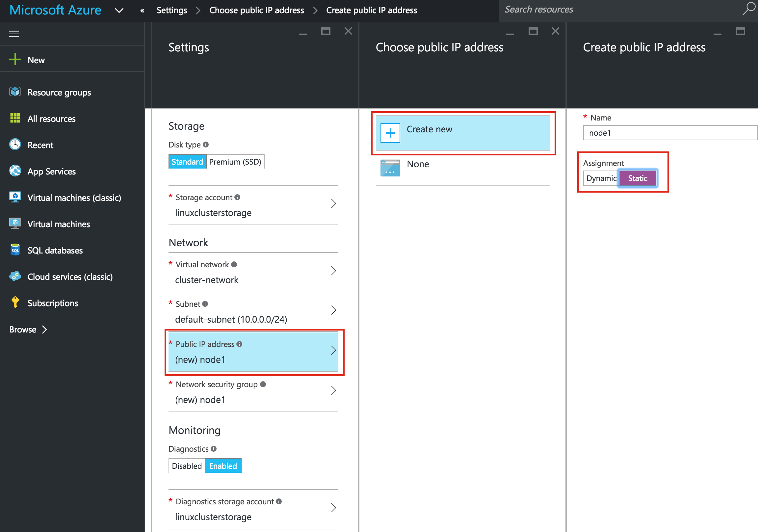
Task: Go to Settings breadcrumb
Action: (172, 10)
